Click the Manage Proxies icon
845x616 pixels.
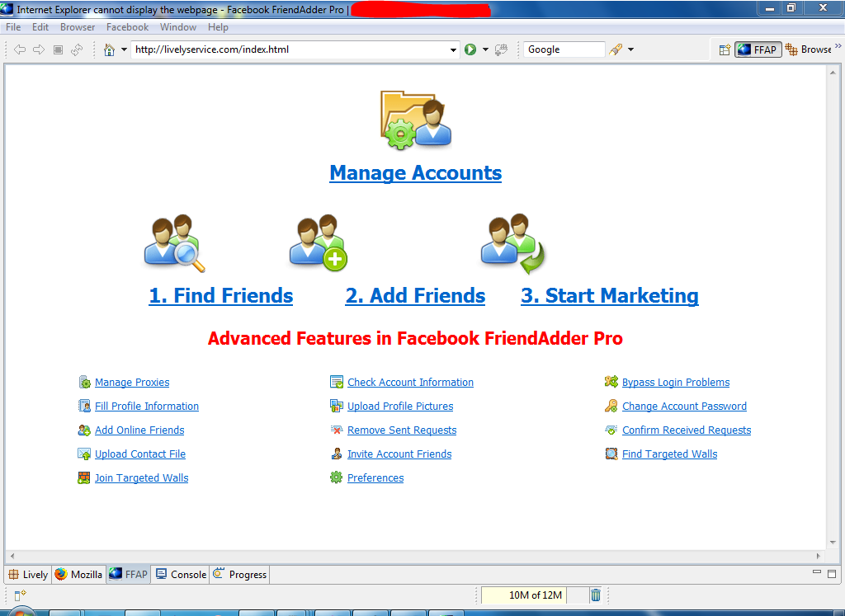click(85, 383)
